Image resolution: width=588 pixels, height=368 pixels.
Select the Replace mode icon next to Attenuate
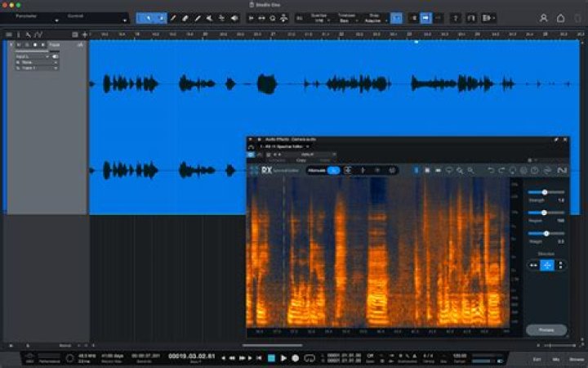point(348,170)
